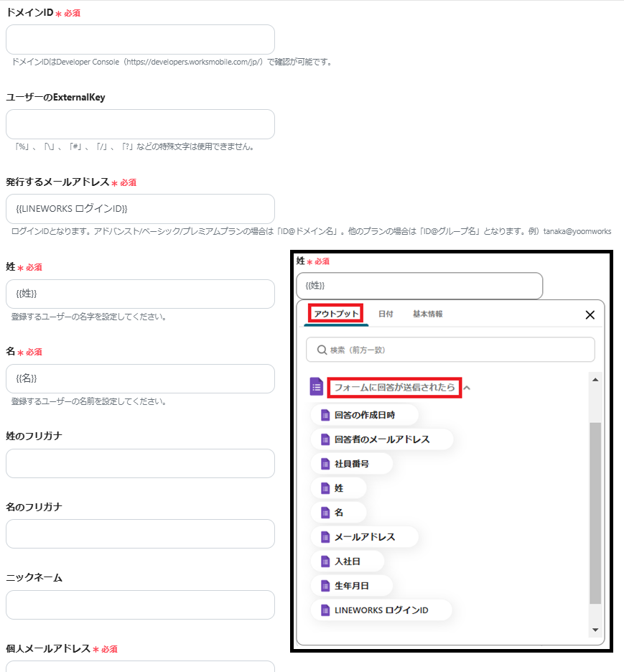Click the form icon on the 姓 chip

(x=325, y=488)
